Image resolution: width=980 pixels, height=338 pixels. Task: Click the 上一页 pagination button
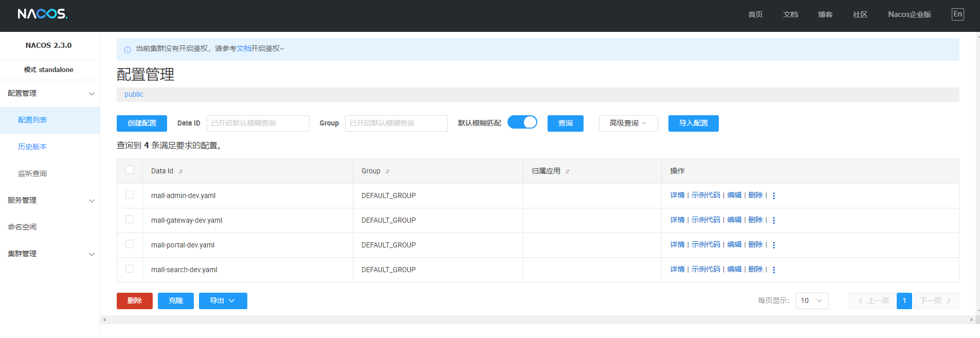[872, 301]
